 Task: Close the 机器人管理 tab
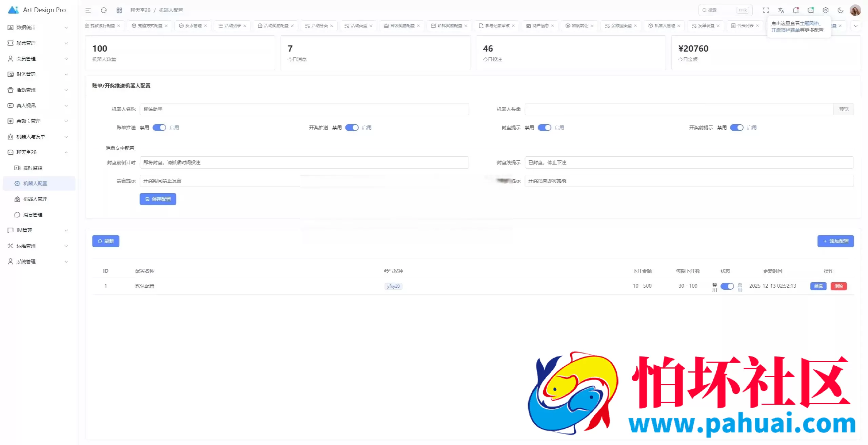pyautogui.click(x=679, y=26)
